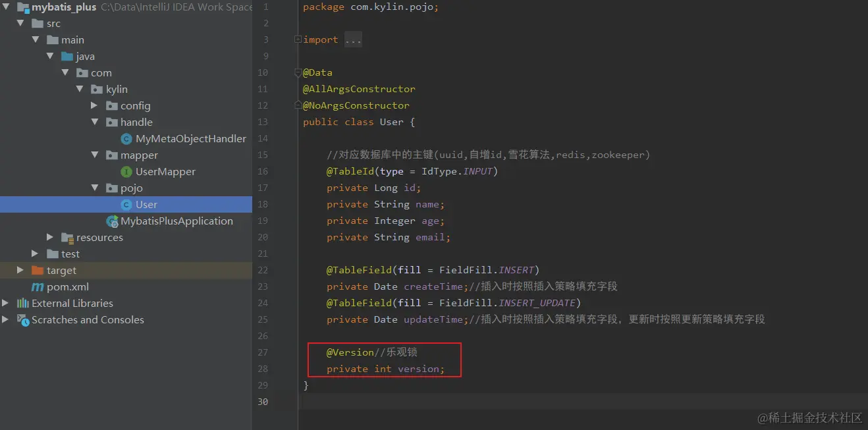868x430 pixels.
Task: Expand the test folder arrow
Action: coord(36,254)
